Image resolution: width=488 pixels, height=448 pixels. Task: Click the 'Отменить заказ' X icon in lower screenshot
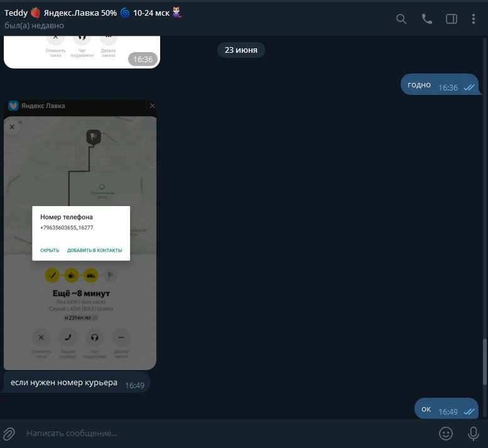(41, 337)
